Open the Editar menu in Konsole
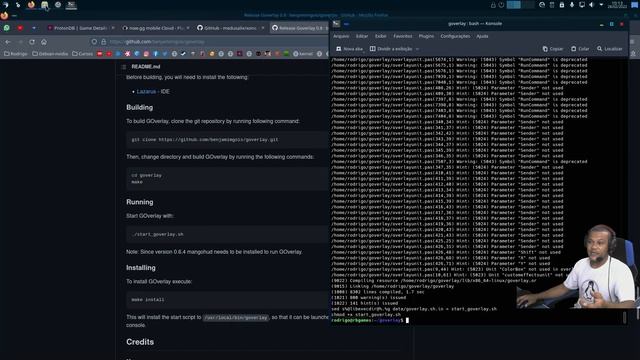 click(362, 36)
